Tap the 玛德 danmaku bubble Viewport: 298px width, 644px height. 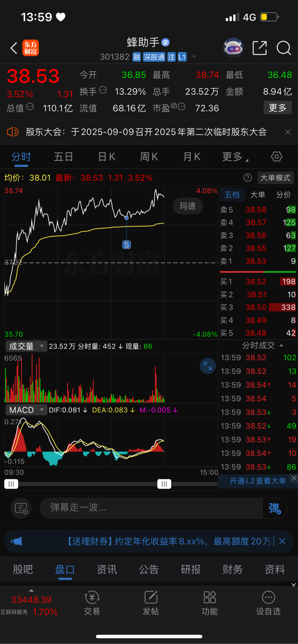pos(188,206)
